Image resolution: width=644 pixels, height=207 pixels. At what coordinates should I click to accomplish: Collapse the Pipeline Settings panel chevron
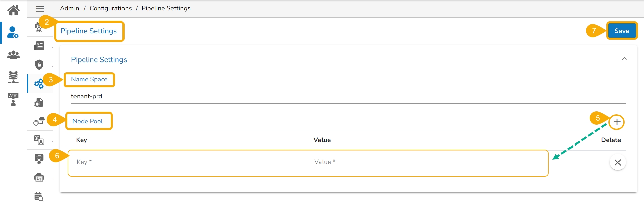coord(624,59)
